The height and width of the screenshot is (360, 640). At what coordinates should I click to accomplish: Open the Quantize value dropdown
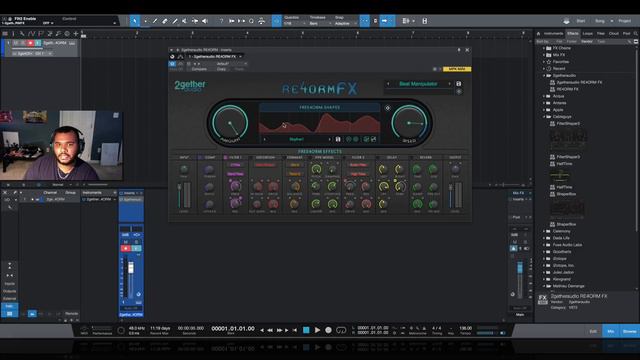click(295, 24)
